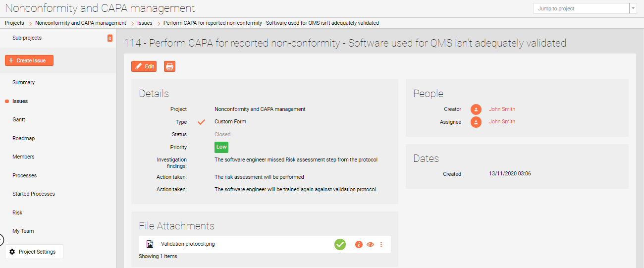Open Project Settings

34,252
